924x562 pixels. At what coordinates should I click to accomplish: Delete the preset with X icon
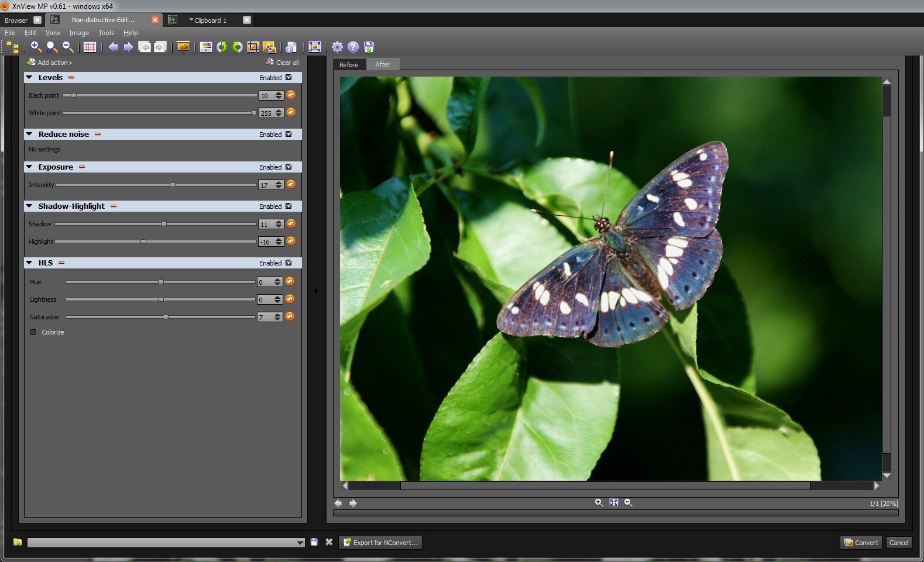(329, 542)
